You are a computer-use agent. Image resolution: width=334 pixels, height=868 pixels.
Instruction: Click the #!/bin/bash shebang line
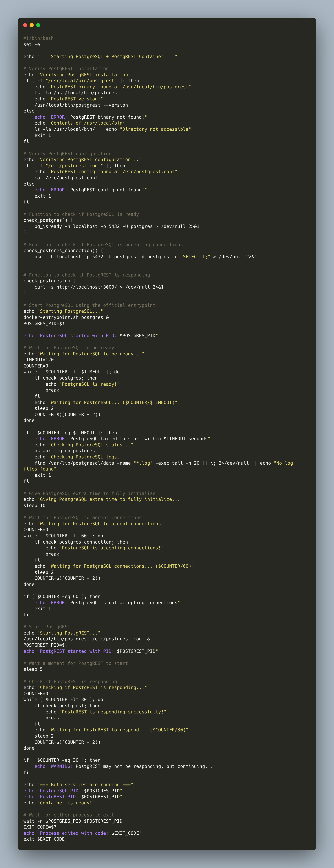(38, 38)
